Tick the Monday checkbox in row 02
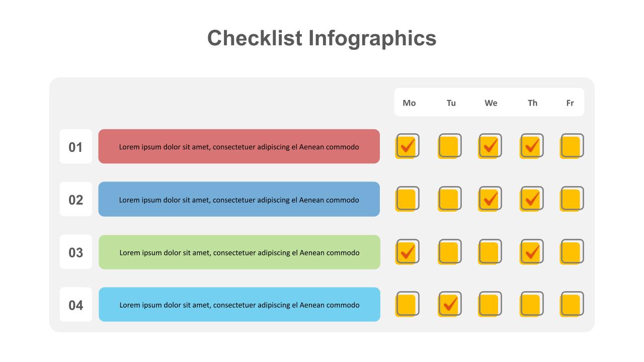The image size is (644, 362). coord(407,199)
